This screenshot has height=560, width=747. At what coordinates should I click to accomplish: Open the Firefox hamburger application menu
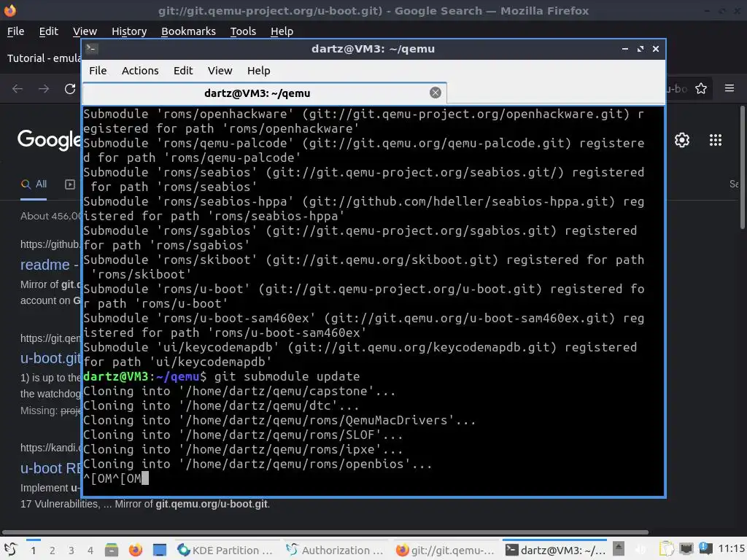[x=729, y=88]
